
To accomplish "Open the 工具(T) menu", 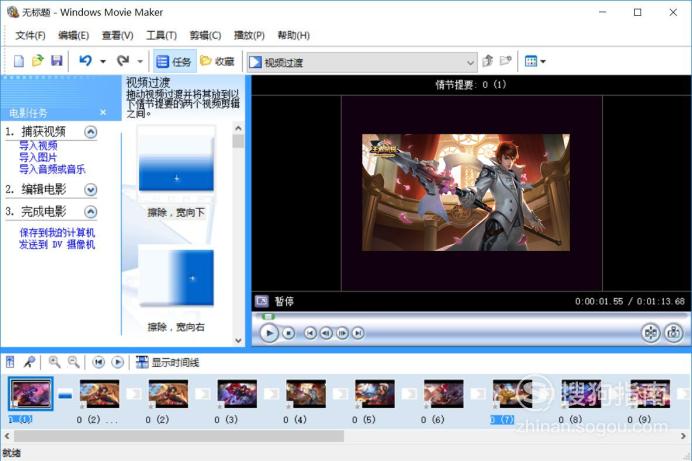I will (162, 35).
